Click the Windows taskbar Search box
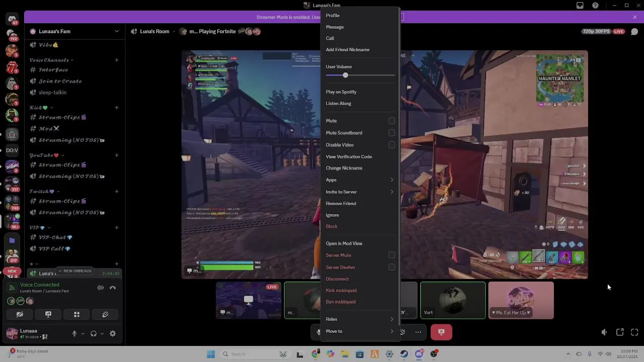This screenshot has height=362, width=644. 255,354
